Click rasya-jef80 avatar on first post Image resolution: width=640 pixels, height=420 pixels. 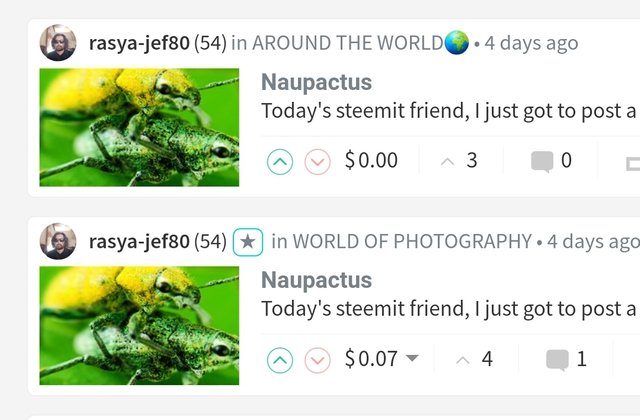point(58,42)
